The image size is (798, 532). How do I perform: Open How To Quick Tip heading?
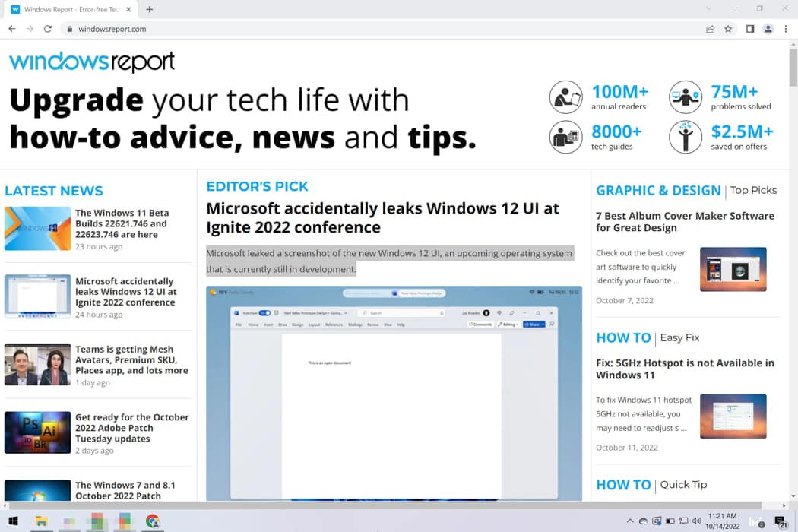[623, 485]
